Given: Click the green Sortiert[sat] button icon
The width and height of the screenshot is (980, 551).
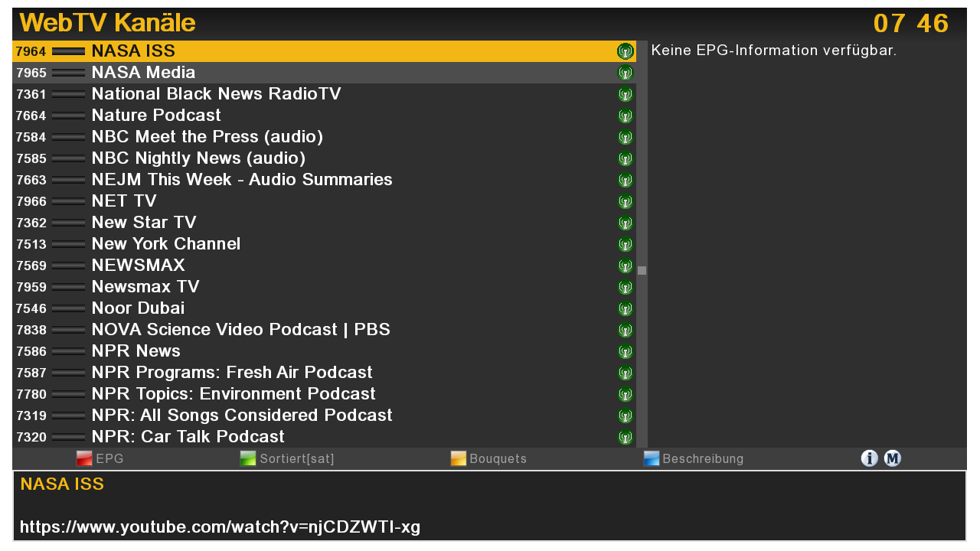Looking at the screenshot, I should (248, 458).
